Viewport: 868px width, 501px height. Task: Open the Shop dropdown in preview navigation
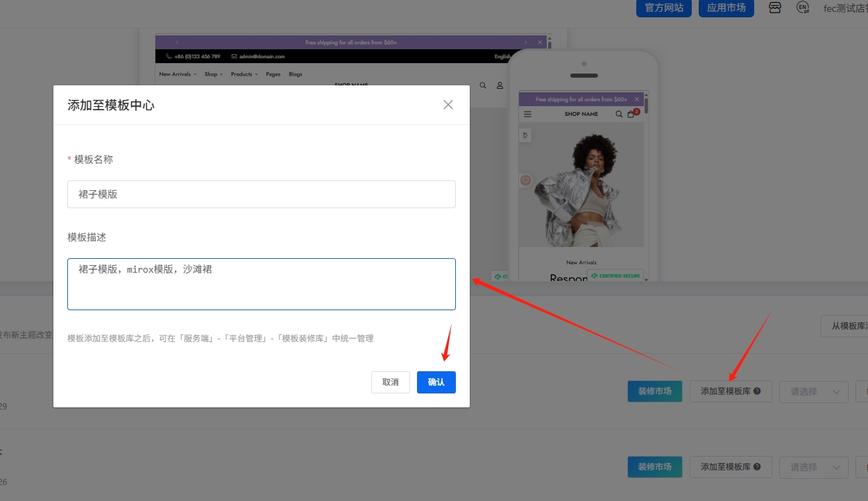(x=213, y=74)
